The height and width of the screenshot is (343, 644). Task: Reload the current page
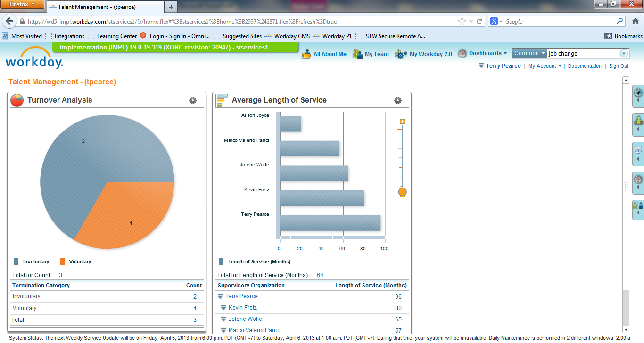pyautogui.click(x=479, y=22)
